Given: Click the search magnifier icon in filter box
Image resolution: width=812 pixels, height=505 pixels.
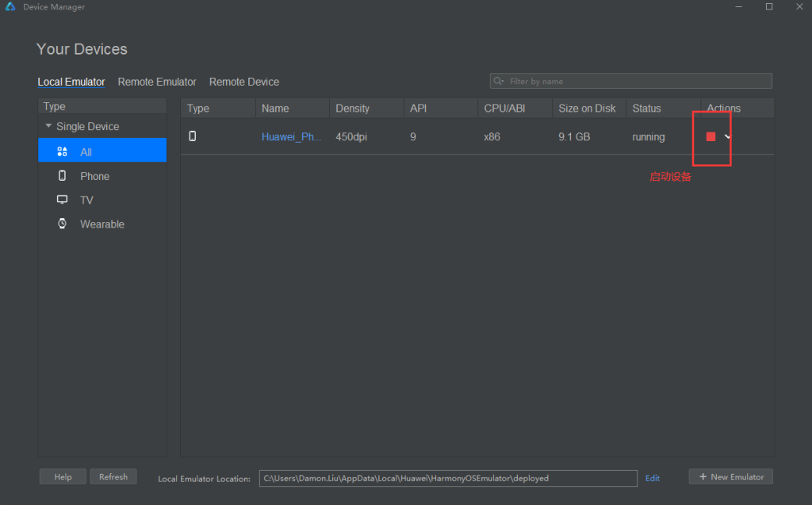Looking at the screenshot, I should (498, 82).
